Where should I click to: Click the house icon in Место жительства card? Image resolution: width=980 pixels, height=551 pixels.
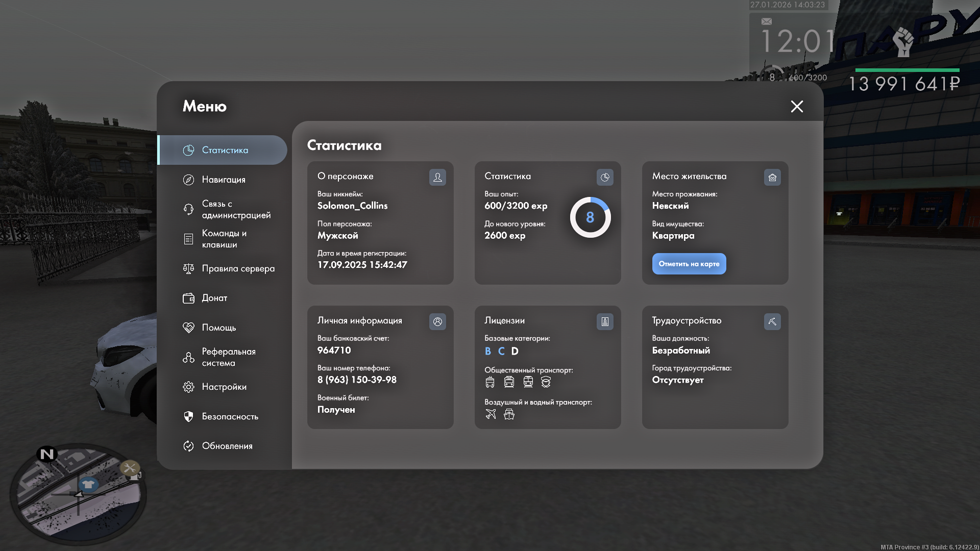[x=772, y=177]
